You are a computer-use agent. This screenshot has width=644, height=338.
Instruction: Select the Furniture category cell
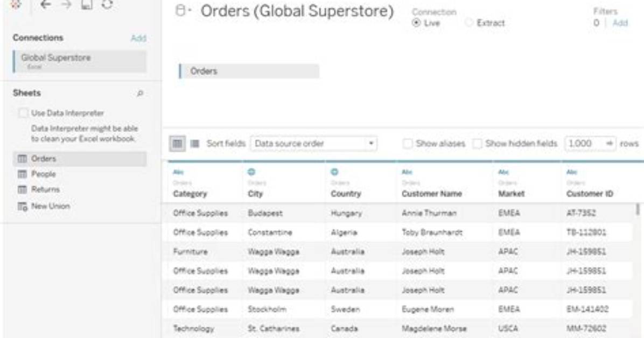point(190,252)
